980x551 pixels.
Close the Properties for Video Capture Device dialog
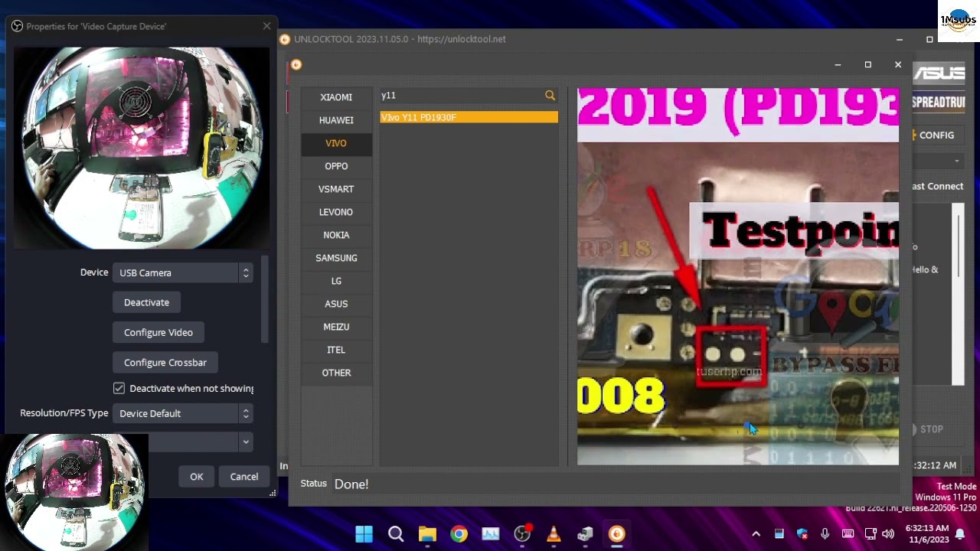[266, 26]
